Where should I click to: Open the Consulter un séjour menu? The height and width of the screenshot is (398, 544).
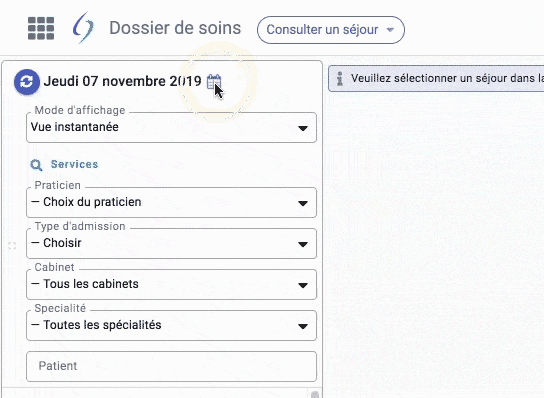point(331,30)
